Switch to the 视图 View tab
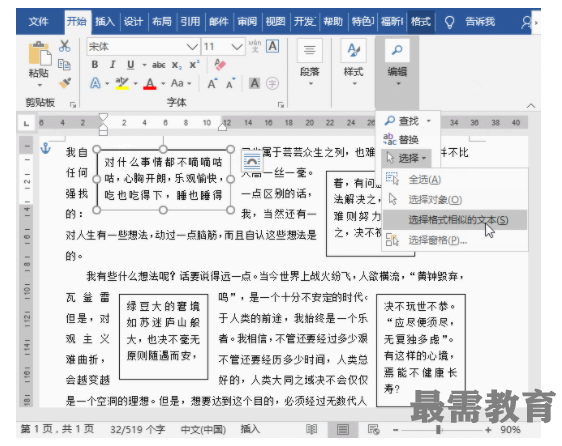 point(275,22)
